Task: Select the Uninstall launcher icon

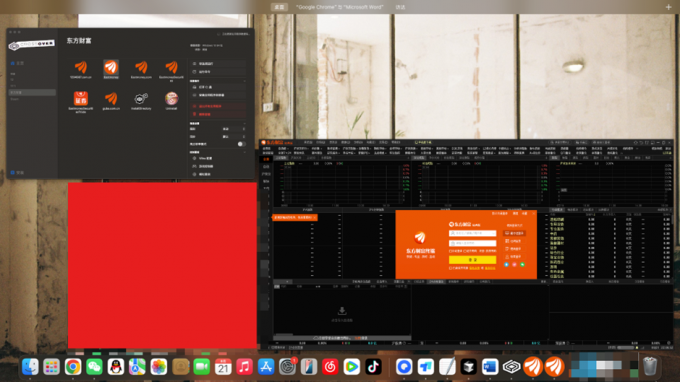Action: point(172,98)
